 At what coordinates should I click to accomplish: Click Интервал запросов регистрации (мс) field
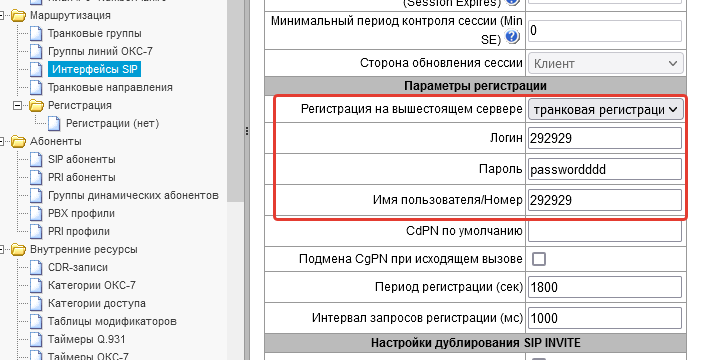click(x=605, y=318)
